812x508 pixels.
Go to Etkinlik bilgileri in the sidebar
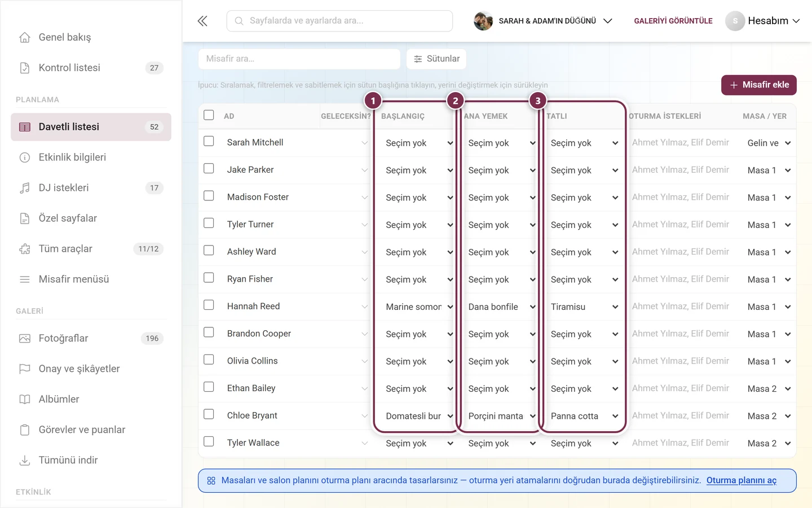91,157
